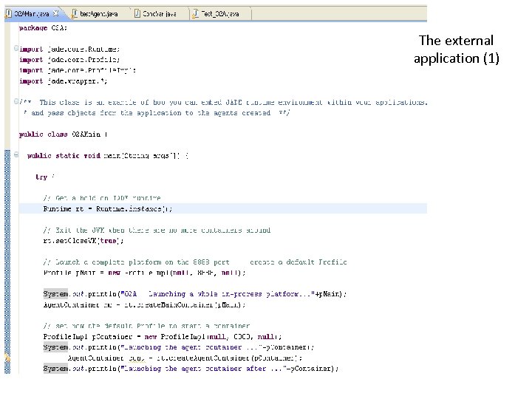Click the Java file icon on testAgent.java tab
Screen dimensions: 532x399
point(74,13)
